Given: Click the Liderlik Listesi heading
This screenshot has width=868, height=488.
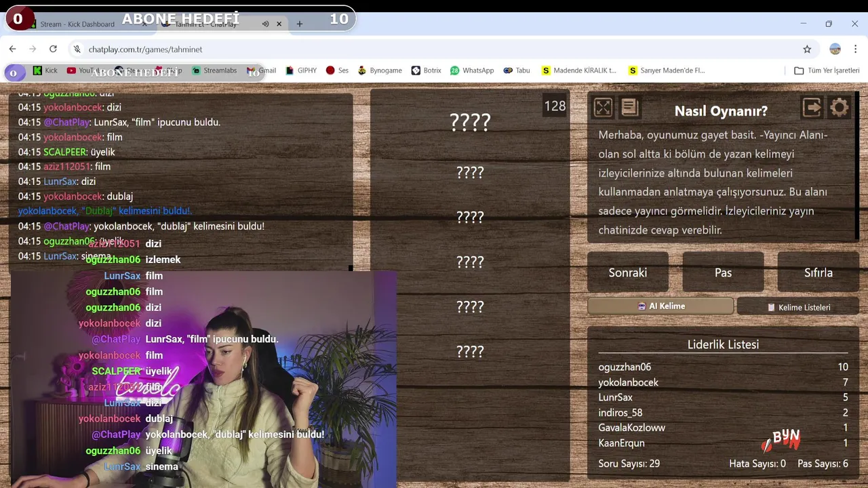Looking at the screenshot, I should (x=723, y=344).
